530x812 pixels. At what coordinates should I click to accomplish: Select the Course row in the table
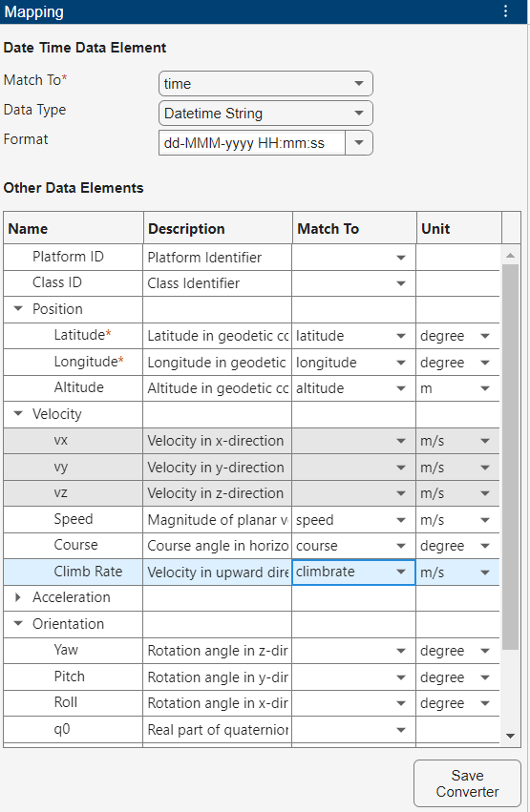pos(251,546)
